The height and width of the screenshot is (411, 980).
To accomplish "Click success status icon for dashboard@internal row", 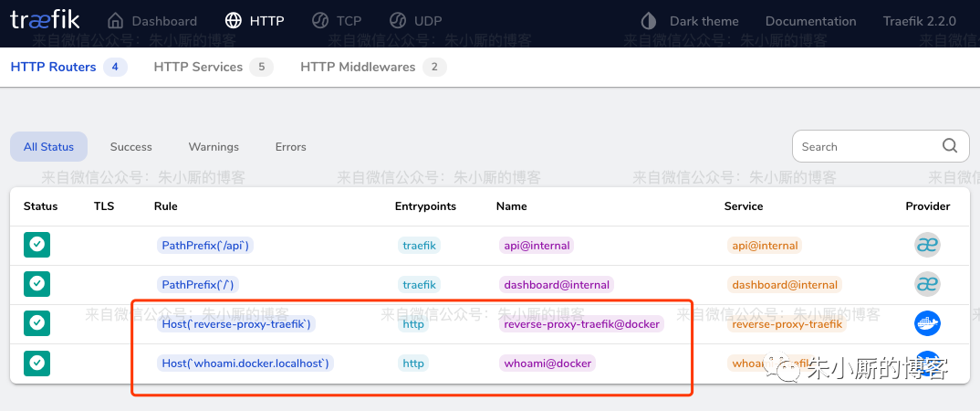I will (x=36, y=284).
